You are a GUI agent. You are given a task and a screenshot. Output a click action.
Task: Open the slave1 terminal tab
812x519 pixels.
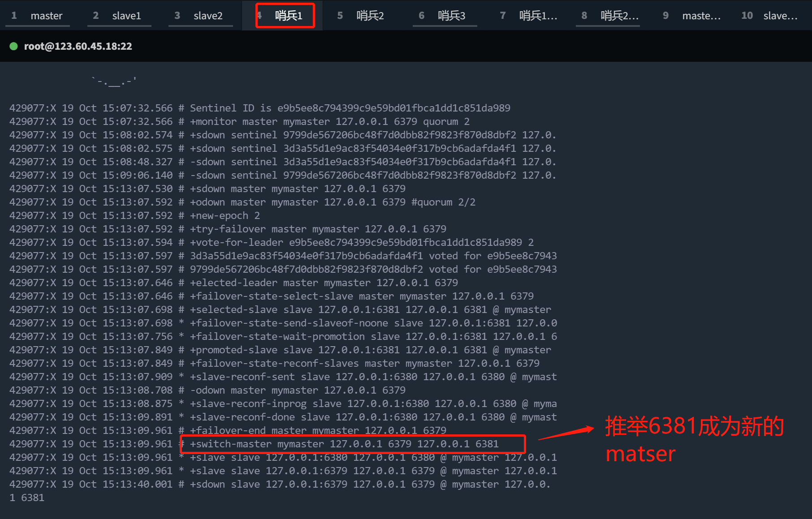(119, 16)
